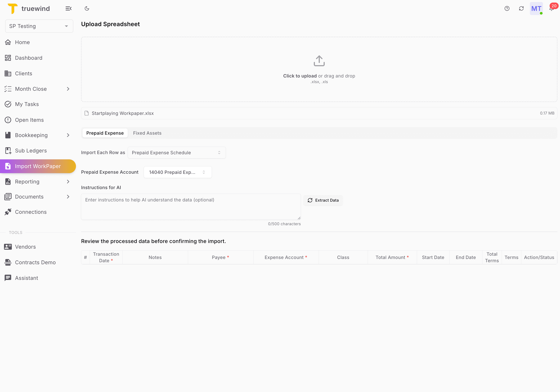
Task: Open Sub Ledgers in sidebar
Action: click(31, 150)
